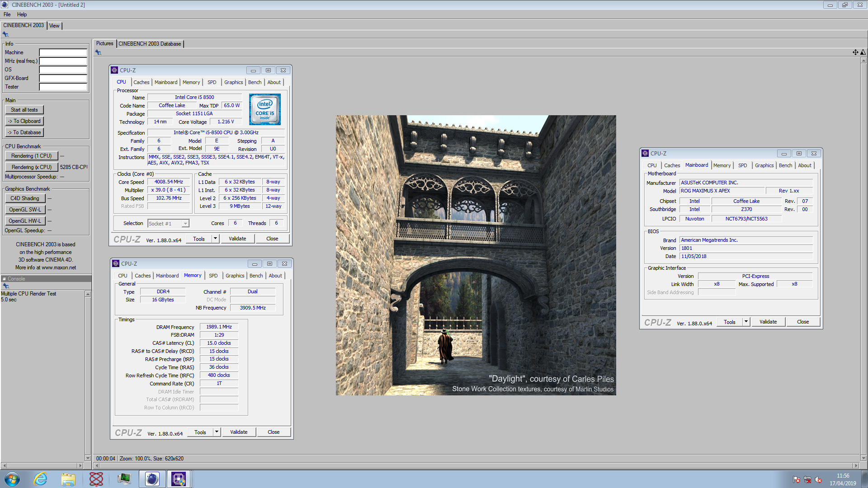Click the pin icon under the Pictures tab
The width and height of the screenshot is (868, 488).
point(98,52)
